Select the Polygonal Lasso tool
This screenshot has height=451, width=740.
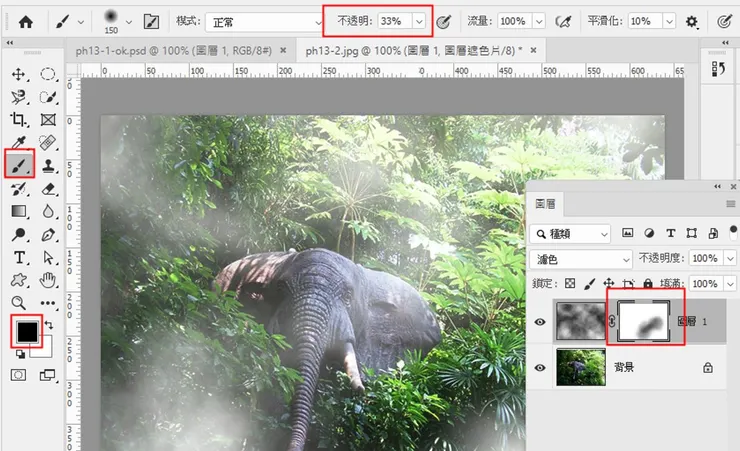[x=18, y=97]
